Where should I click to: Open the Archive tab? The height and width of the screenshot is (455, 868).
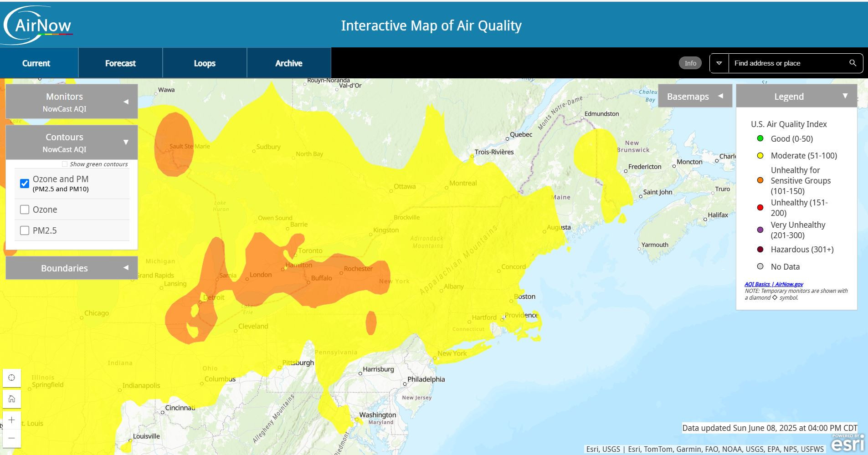[x=289, y=63]
